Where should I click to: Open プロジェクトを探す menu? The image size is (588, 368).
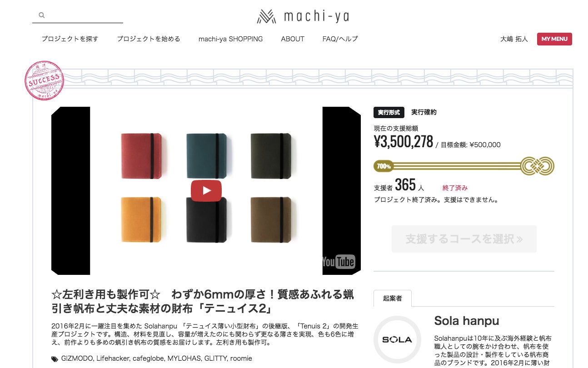[x=70, y=39]
